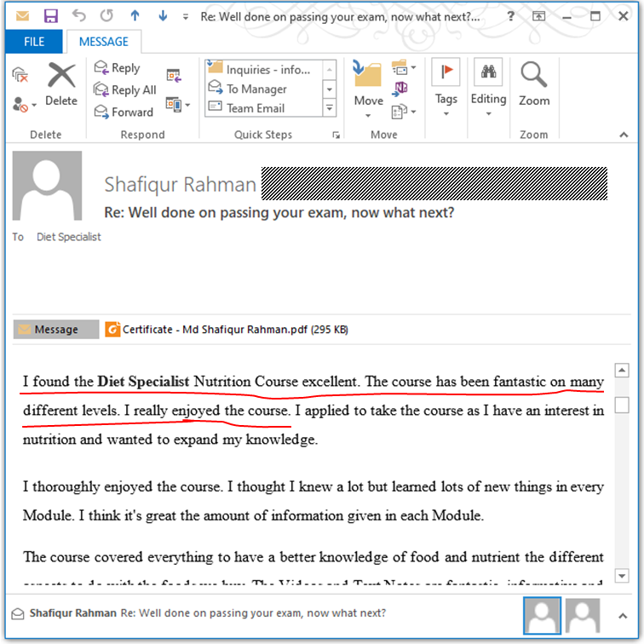
Task: Click the Ignore conversation icon
Action: pyautogui.click(x=20, y=75)
